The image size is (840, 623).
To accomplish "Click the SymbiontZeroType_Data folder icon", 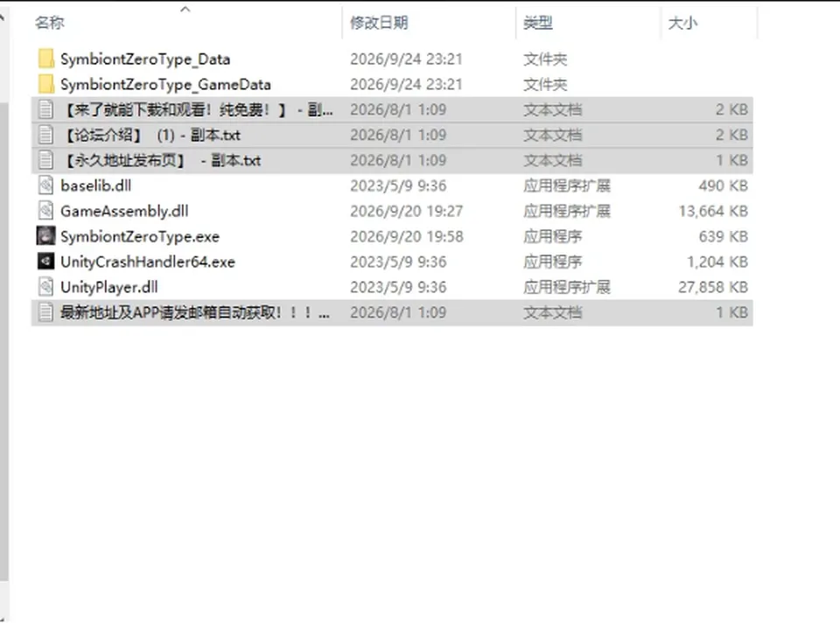I will pyautogui.click(x=46, y=59).
